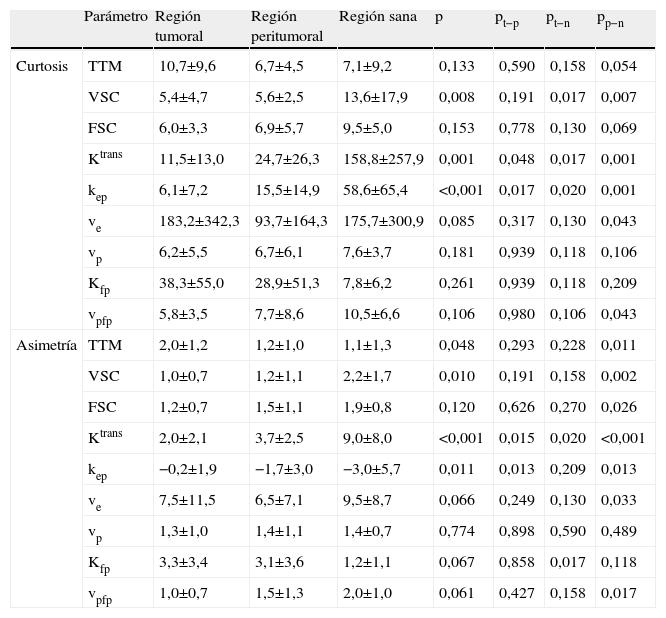
Task: Click the 'Región peritumoral' column header
Action: click(287, 27)
